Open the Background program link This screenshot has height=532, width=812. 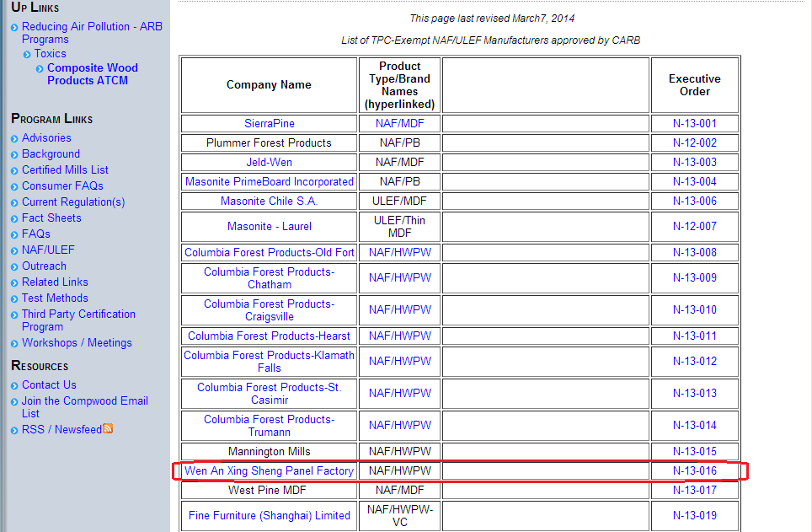(51, 154)
